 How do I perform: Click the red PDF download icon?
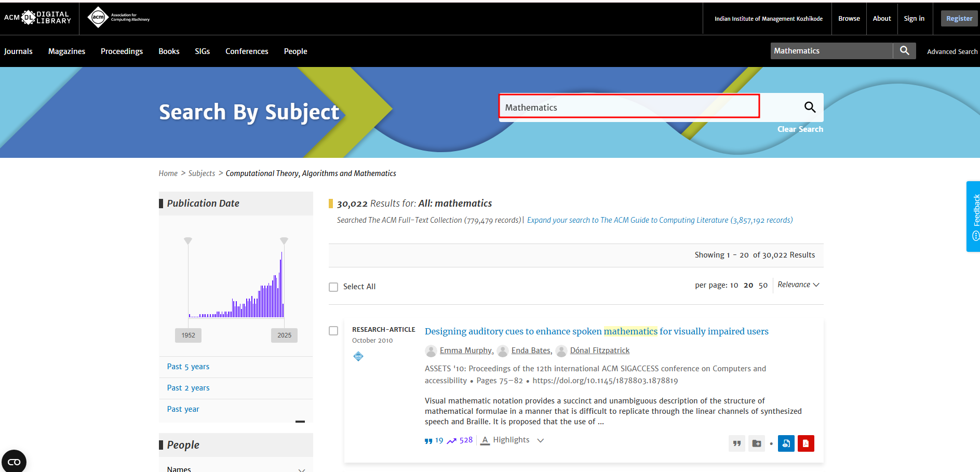click(806, 443)
